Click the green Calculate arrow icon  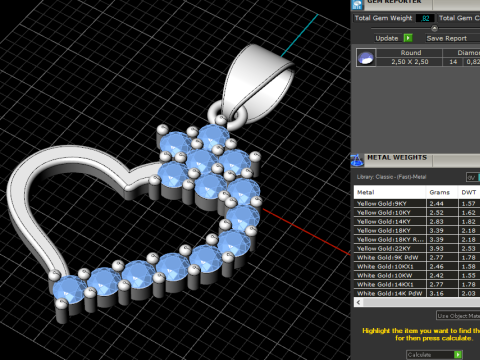point(458,354)
